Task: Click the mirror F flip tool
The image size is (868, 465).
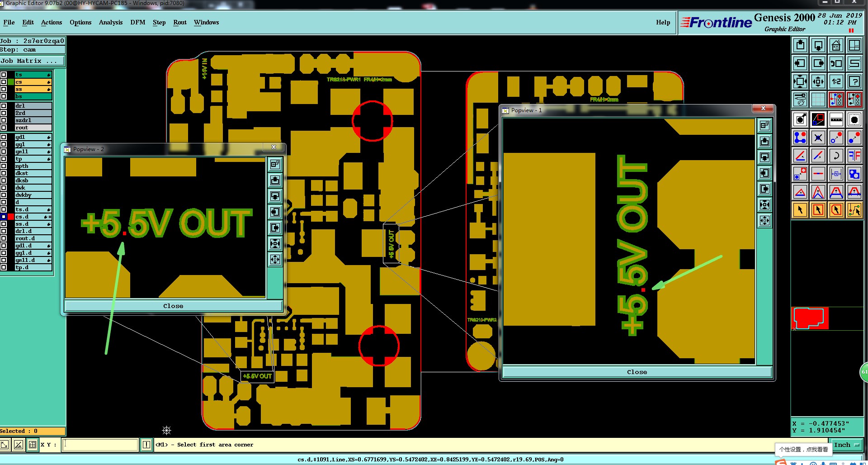Action: (x=854, y=156)
